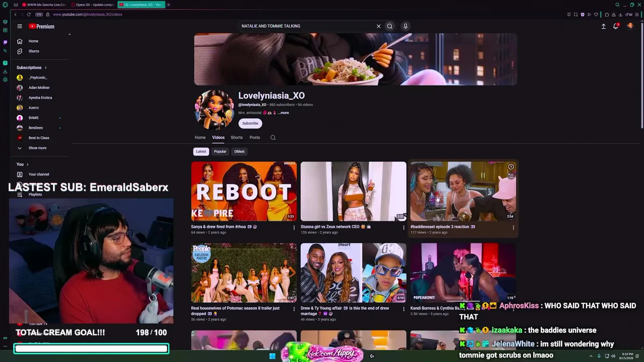Open downloads in Opera GX sidebar

5,71
